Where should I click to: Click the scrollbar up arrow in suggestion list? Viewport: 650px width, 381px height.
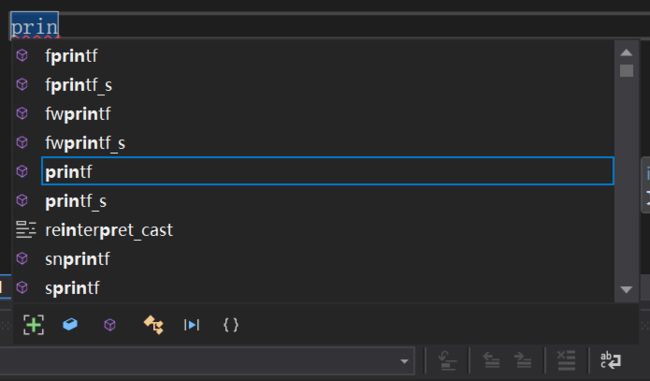coord(626,53)
